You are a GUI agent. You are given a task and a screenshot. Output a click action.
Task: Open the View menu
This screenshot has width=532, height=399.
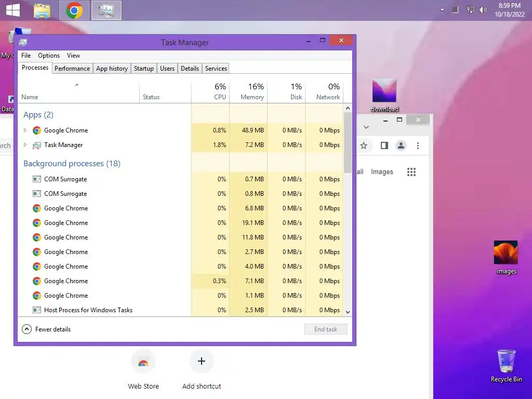(73, 56)
